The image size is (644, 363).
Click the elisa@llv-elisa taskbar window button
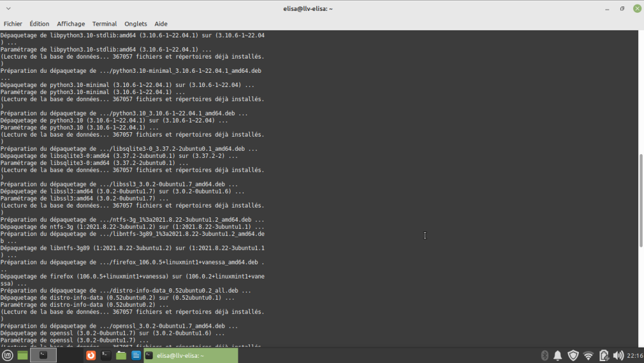191,356
